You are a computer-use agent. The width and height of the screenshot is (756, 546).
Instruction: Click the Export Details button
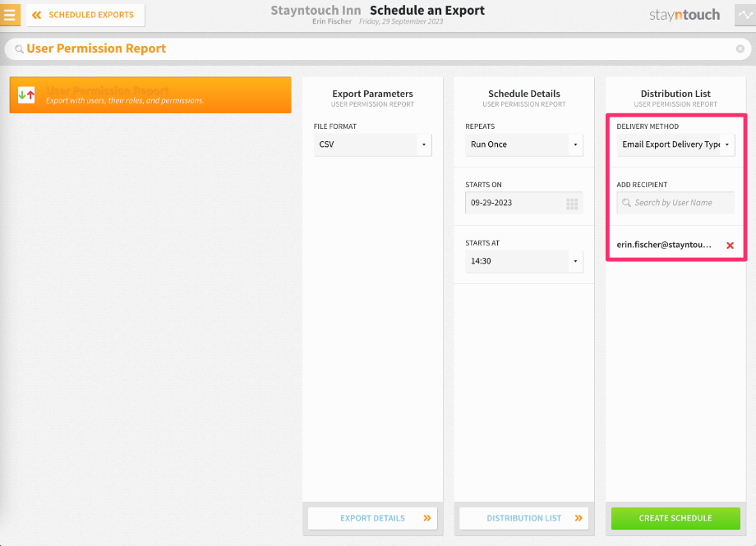coord(373,518)
